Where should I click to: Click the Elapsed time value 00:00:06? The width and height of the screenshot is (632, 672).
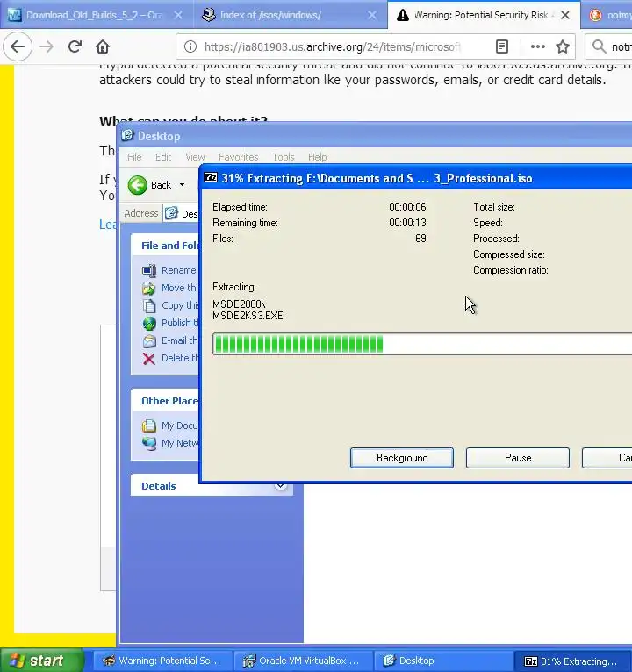pos(407,207)
